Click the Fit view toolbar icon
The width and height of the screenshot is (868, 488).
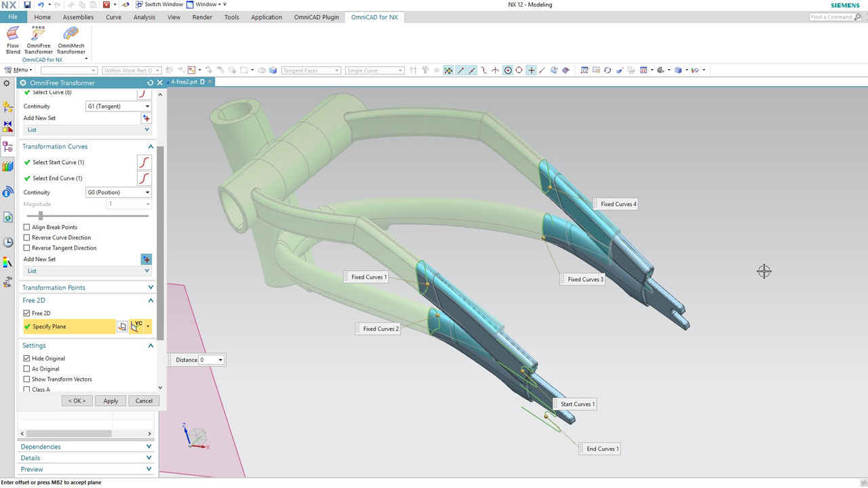pos(585,70)
